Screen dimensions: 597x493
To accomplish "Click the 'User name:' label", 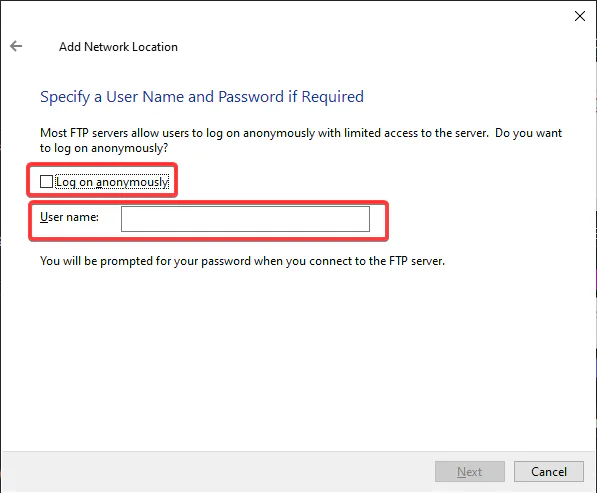I will [69, 217].
